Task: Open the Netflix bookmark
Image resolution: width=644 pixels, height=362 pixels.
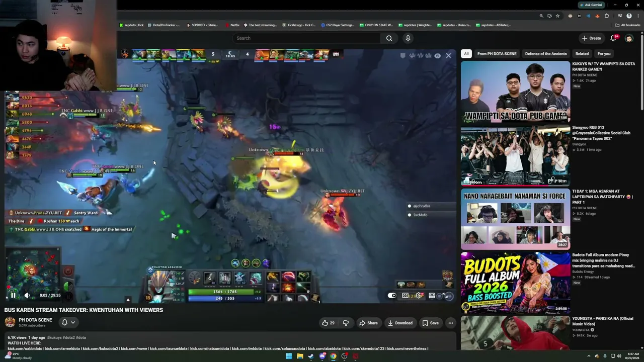Action: coord(232,25)
